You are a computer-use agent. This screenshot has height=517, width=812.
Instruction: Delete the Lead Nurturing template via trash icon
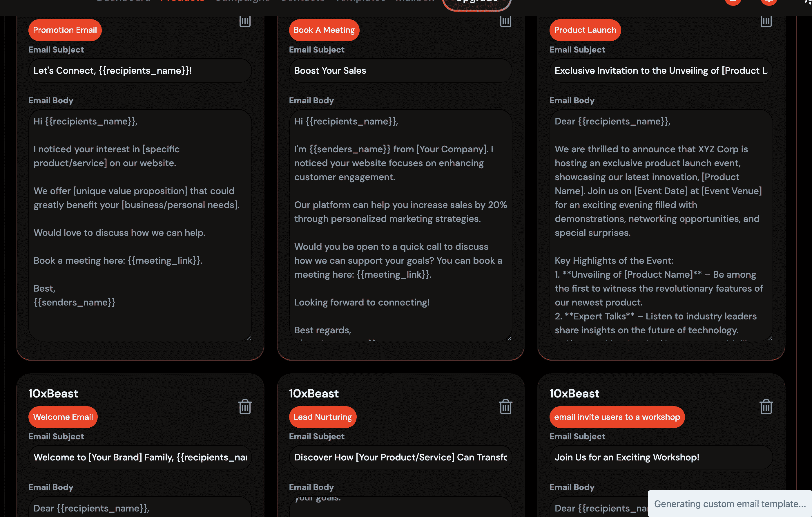click(x=505, y=407)
